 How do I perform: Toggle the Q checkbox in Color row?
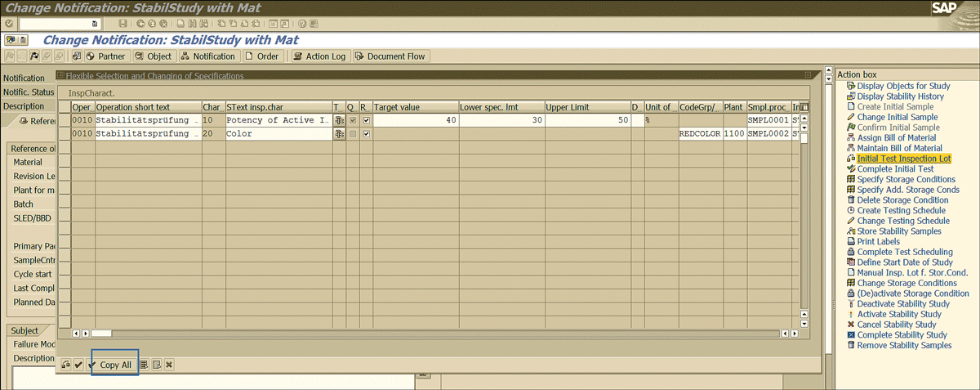point(352,133)
